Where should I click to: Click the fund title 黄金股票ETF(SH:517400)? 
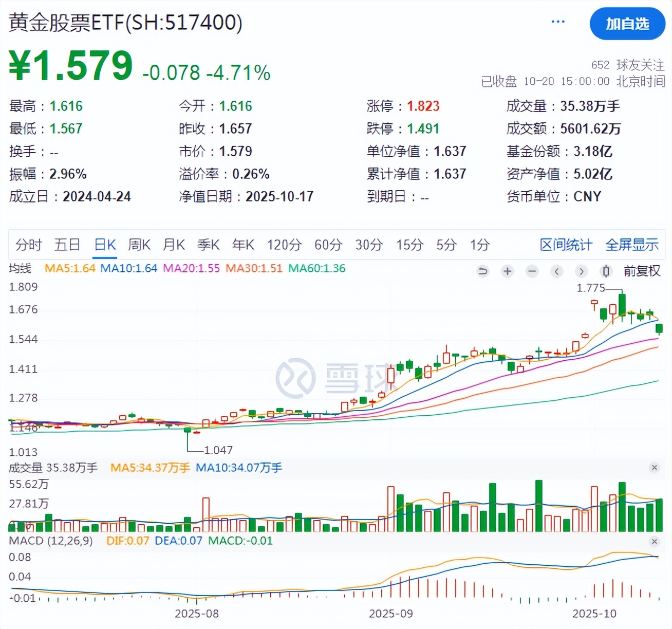click(125, 23)
